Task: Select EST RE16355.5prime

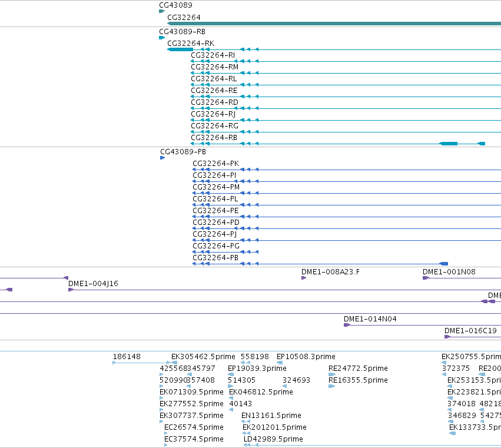Action: (358, 380)
